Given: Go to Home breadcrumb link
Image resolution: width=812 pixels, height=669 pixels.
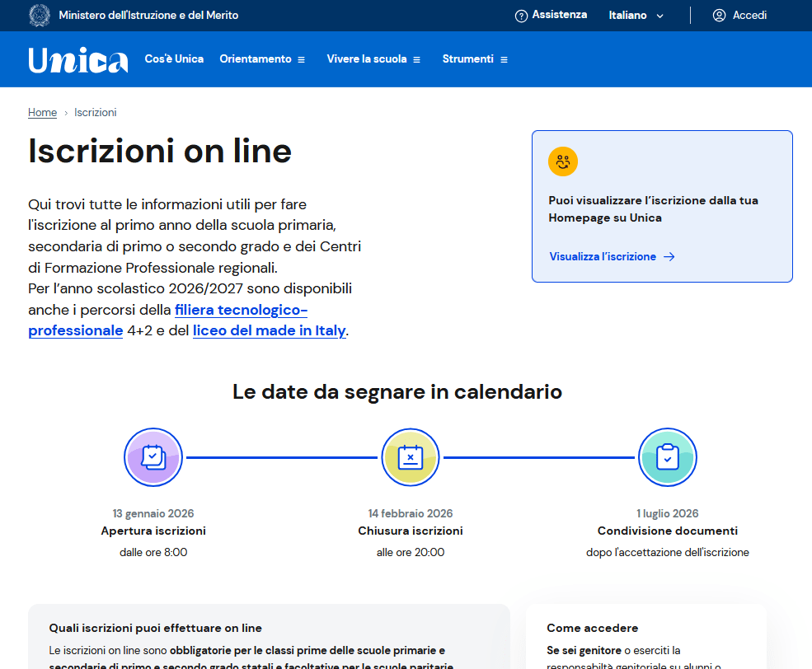Looking at the screenshot, I should click(x=42, y=113).
